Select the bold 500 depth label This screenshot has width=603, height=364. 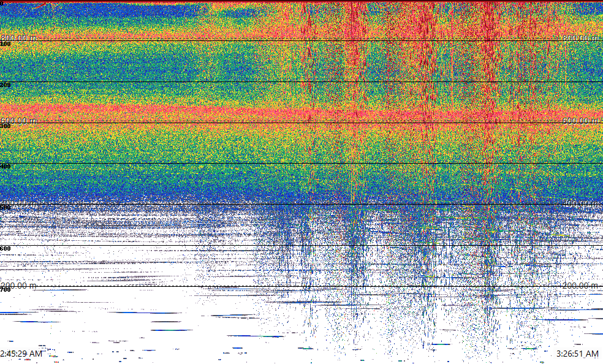click(x=6, y=208)
